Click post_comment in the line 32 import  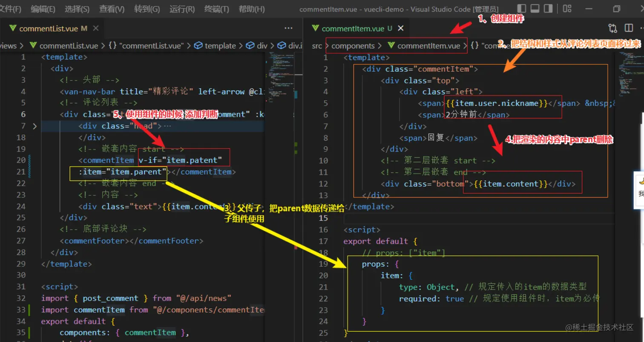pyautogui.click(x=110, y=298)
